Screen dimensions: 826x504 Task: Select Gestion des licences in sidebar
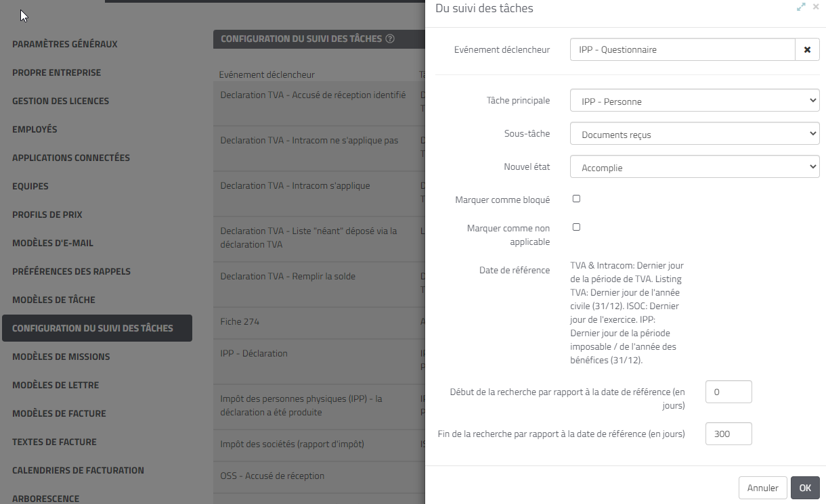60,101
